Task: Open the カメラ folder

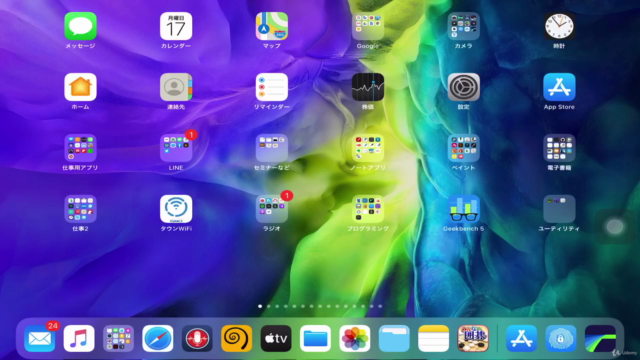Action: pos(463,27)
